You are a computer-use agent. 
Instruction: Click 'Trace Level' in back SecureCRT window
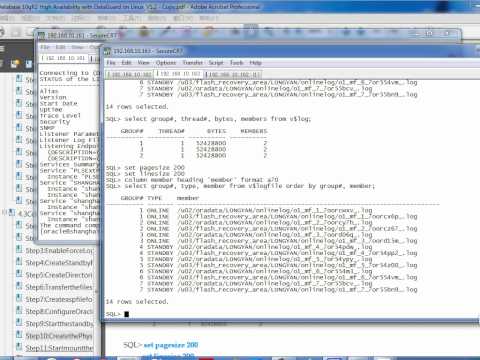60,116
